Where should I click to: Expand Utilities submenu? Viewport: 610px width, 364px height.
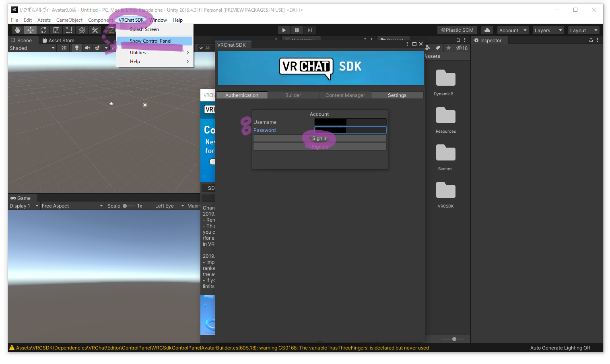tap(155, 52)
